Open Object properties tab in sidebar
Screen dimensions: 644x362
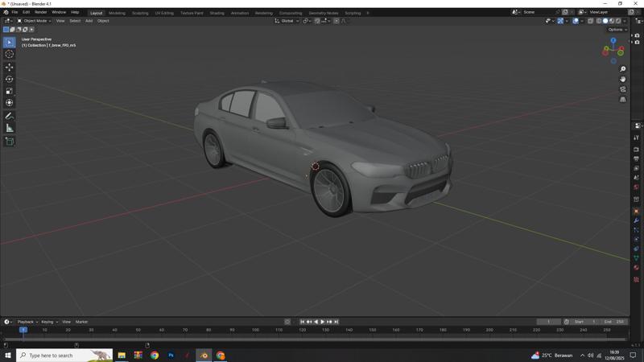point(636,211)
